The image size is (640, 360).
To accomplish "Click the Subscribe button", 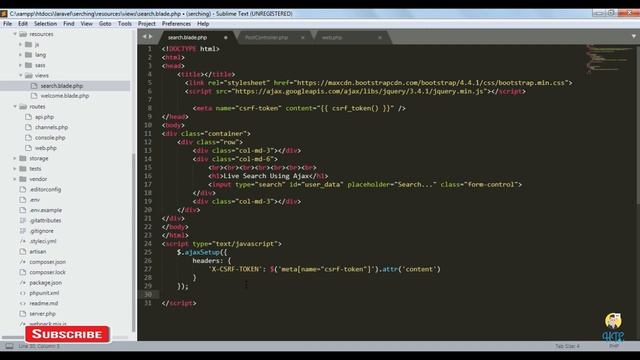I will [x=67, y=334].
